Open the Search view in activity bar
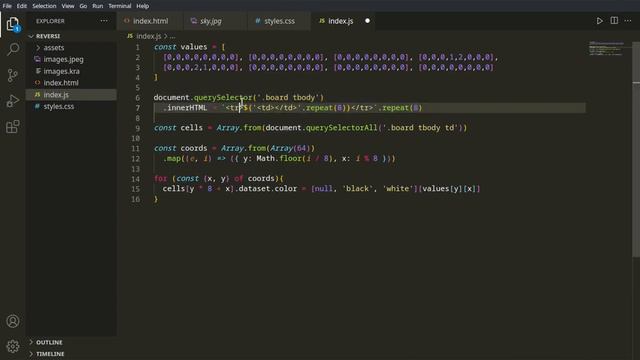This screenshot has height=360, width=640. (x=13, y=49)
